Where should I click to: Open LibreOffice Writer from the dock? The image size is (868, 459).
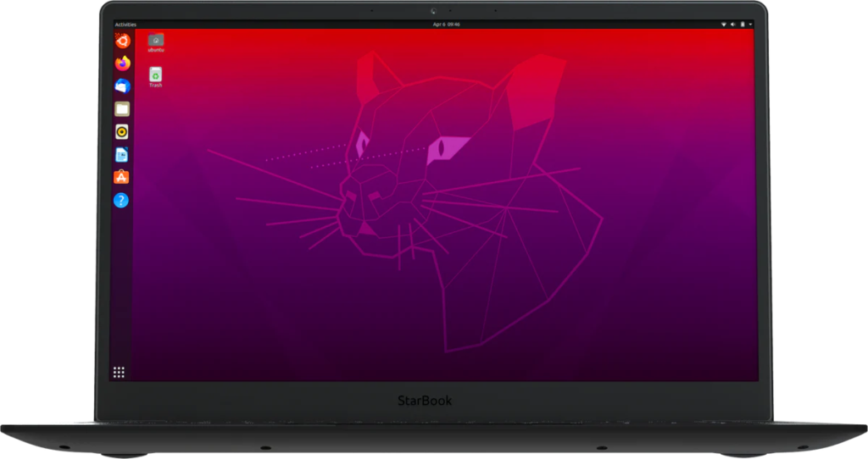click(x=122, y=155)
